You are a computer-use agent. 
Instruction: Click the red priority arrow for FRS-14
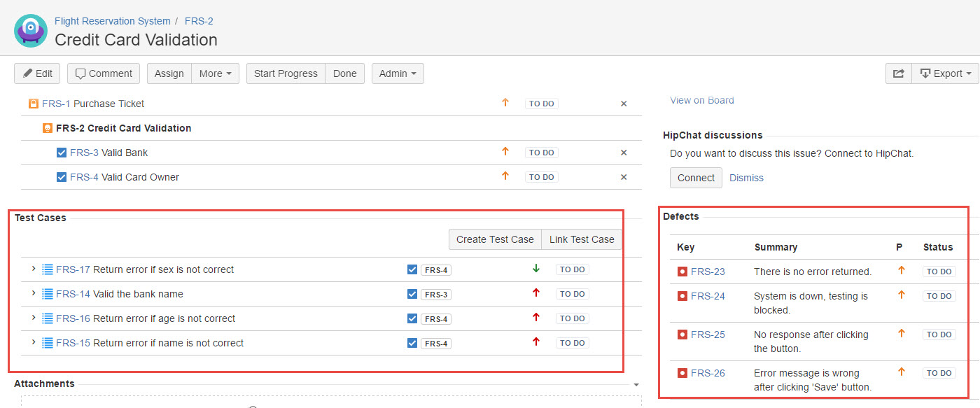click(536, 293)
